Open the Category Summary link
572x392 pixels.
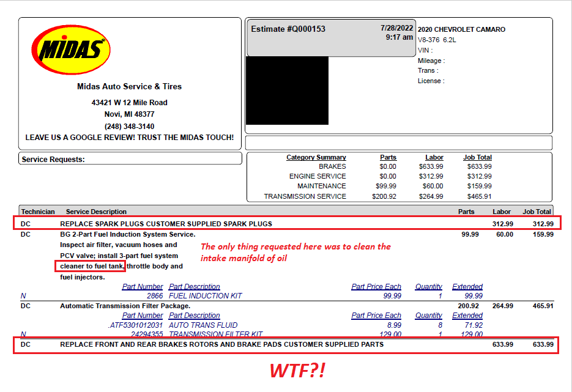[316, 157]
